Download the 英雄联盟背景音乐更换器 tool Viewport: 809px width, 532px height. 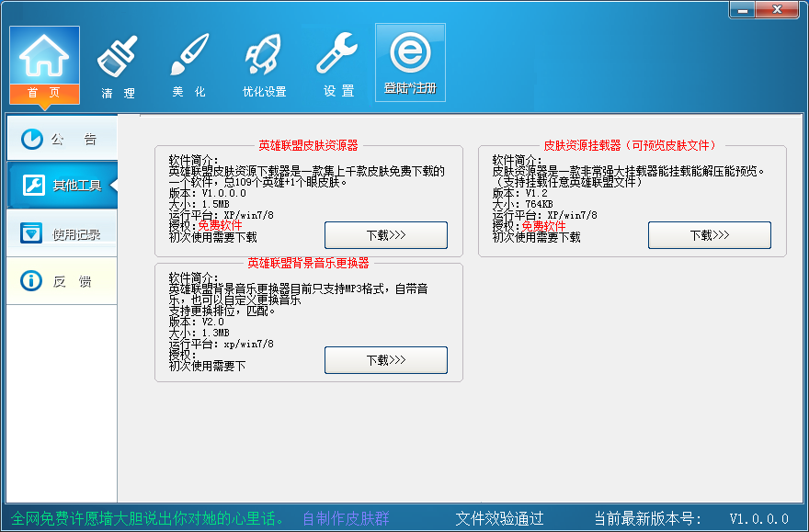point(386,360)
